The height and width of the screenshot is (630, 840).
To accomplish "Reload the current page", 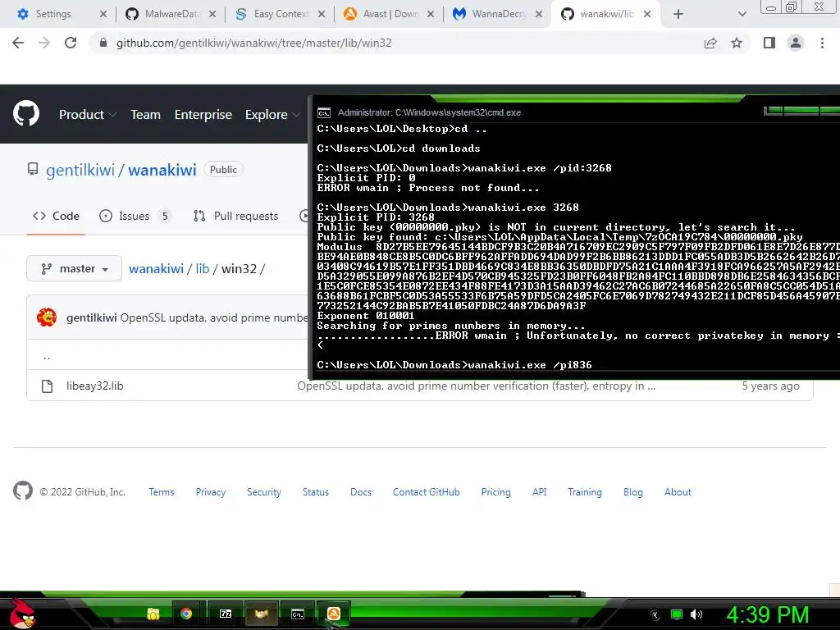I will pos(71,43).
